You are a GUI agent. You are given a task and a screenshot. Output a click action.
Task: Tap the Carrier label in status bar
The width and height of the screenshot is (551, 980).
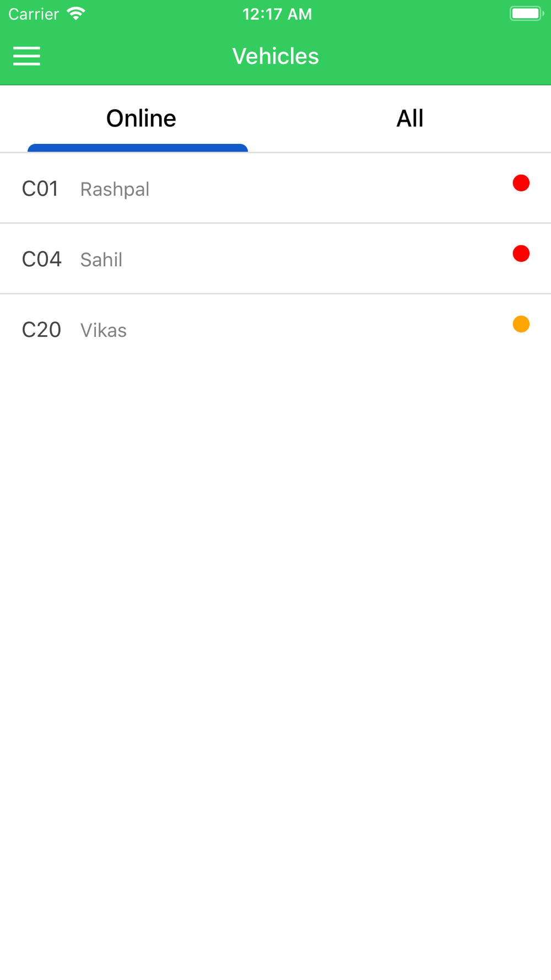(x=34, y=14)
